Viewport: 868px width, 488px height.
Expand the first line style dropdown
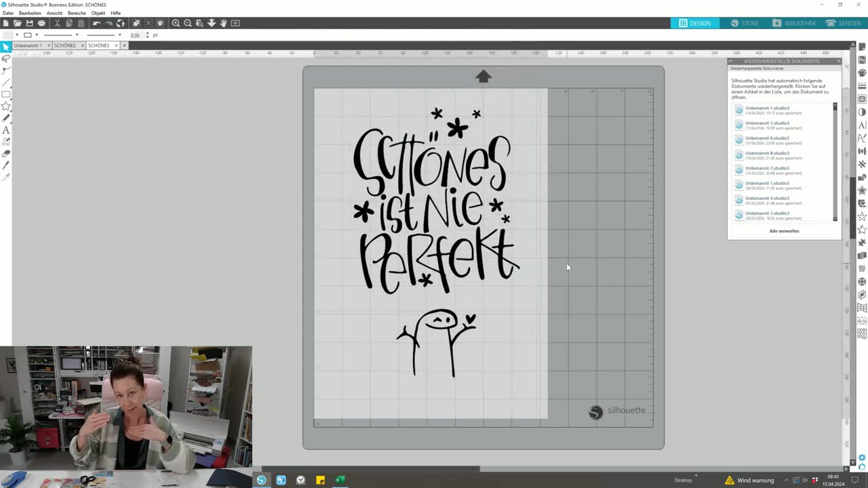point(77,35)
